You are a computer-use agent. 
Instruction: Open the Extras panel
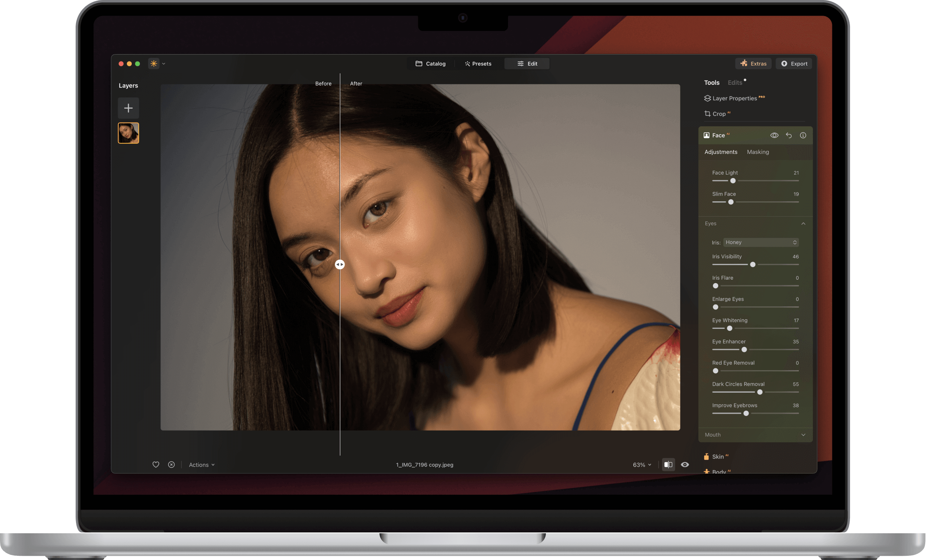(x=753, y=63)
